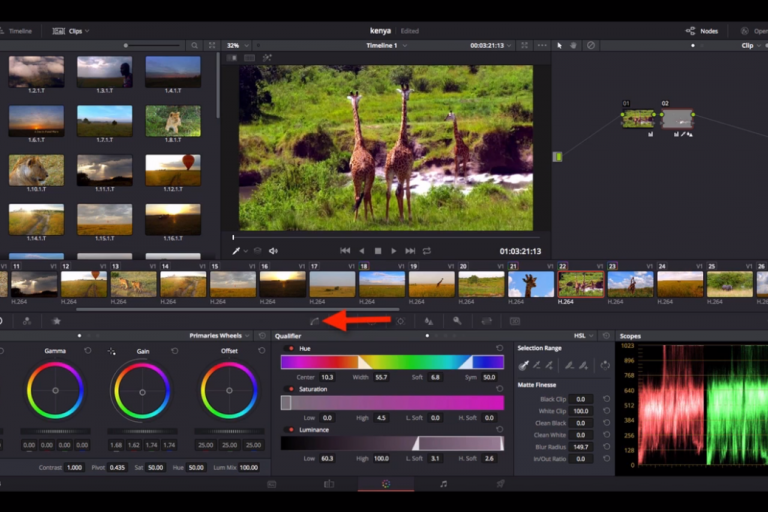
Task: Click the viewer highlight wand icon
Action: point(267,57)
